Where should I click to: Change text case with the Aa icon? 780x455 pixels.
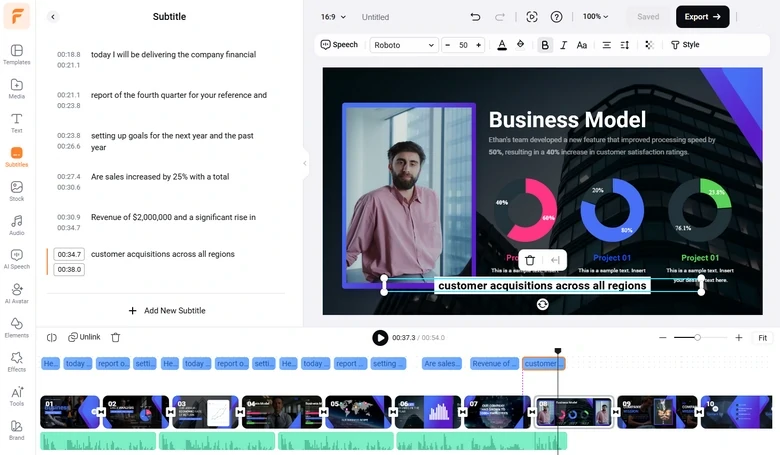click(582, 45)
